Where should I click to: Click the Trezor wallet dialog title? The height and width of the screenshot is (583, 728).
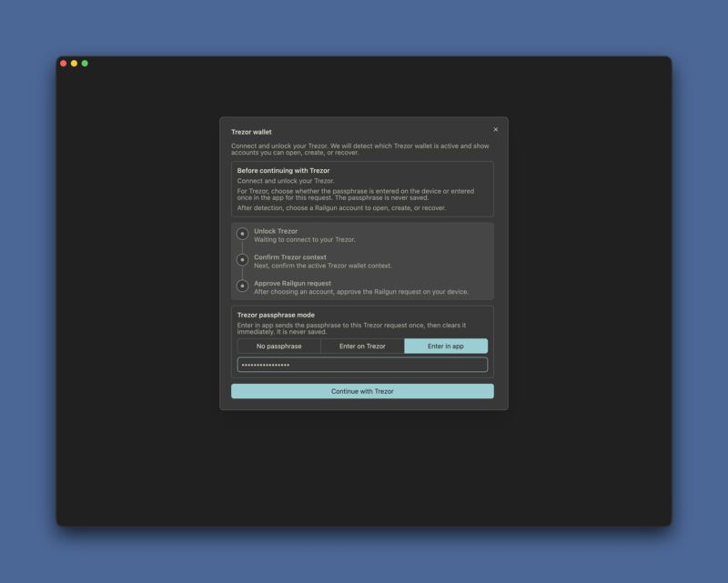pos(251,132)
